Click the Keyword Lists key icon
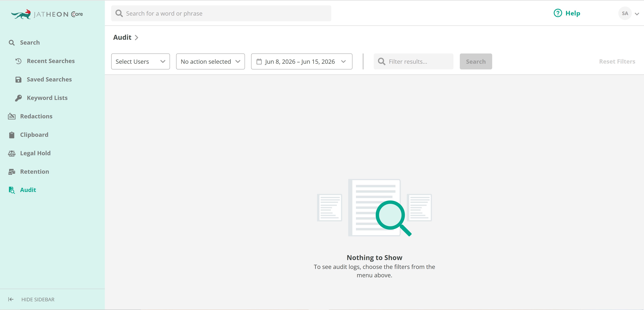Image resolution: width=644 pixels, height=310 pixels. [x=18, y=98]
